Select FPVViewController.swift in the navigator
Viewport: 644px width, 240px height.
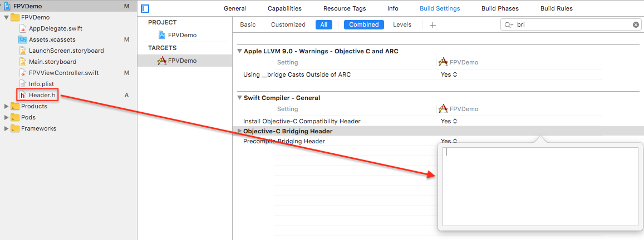(x=63, y=73)
